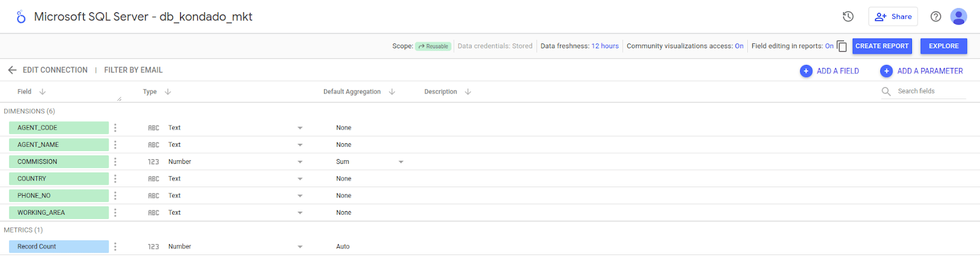Toggle Community visualizations access On
This screenshot has height=271, width=980.
click(x=739, y=46)
